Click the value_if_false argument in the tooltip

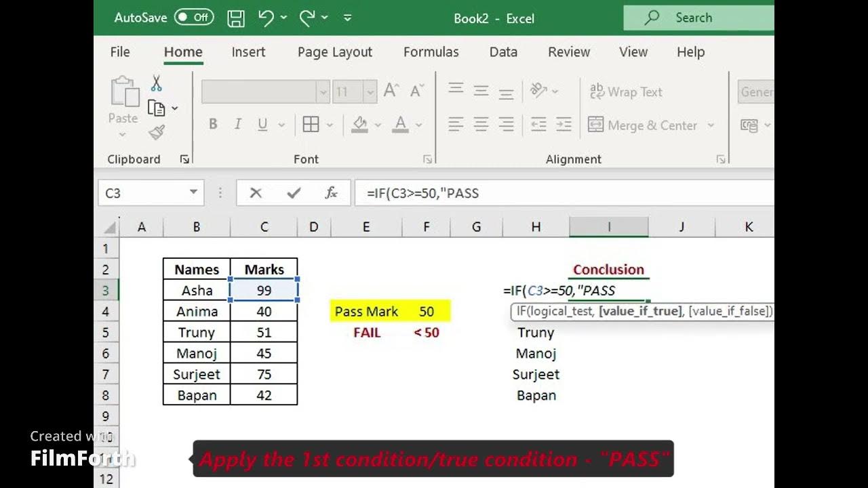[729, 311]
